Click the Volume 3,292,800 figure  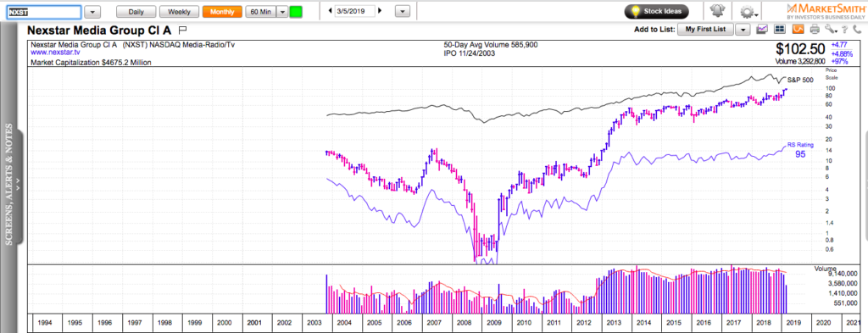(x=801, y=61)
